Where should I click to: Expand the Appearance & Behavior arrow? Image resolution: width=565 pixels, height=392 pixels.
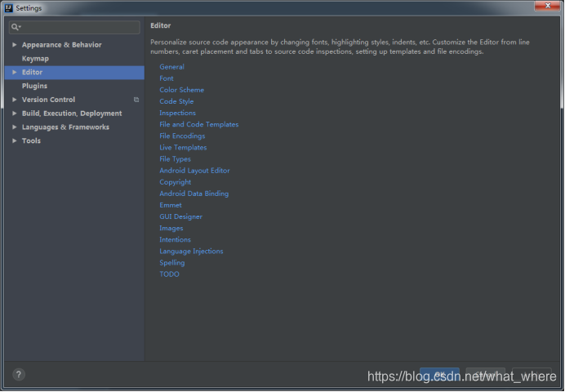(15, 45)
